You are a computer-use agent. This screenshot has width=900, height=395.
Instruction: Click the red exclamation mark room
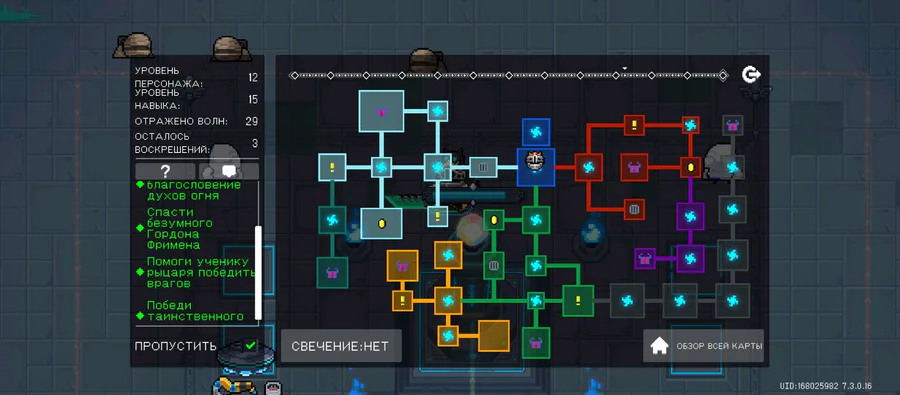634,125
